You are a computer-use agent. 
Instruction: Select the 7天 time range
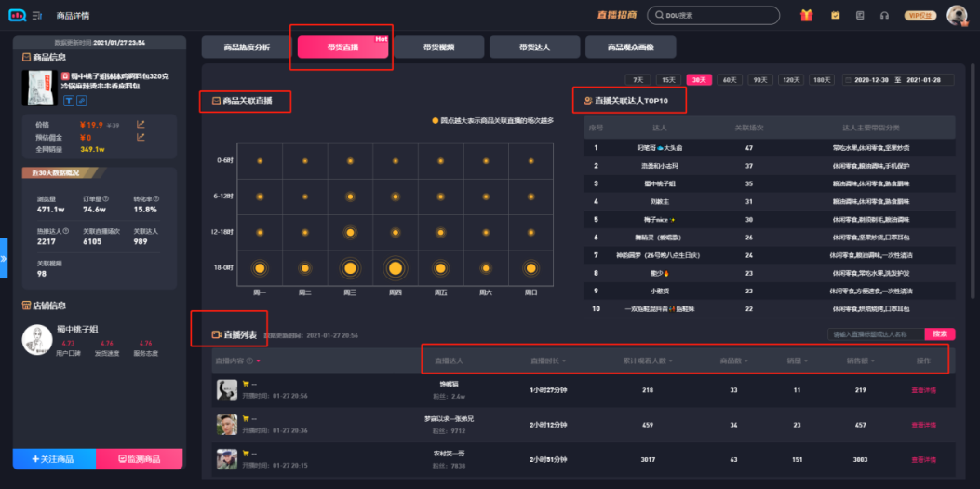click(638, 80)
